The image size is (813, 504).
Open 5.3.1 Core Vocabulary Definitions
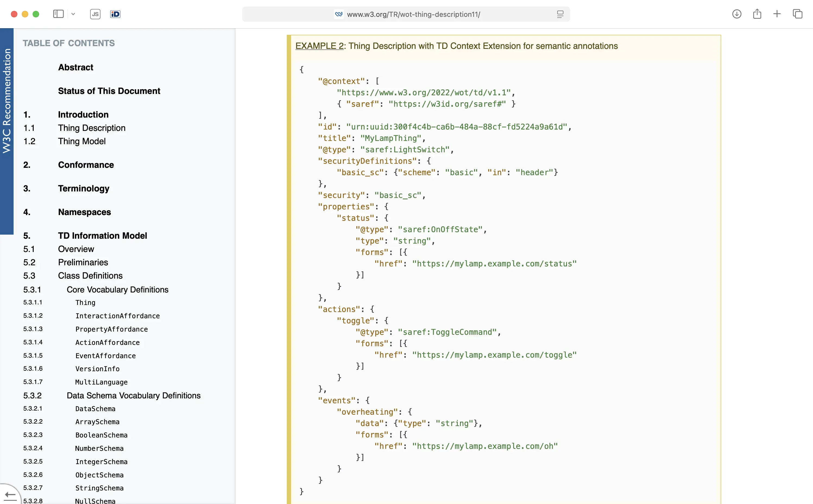[x=118, y=290]
